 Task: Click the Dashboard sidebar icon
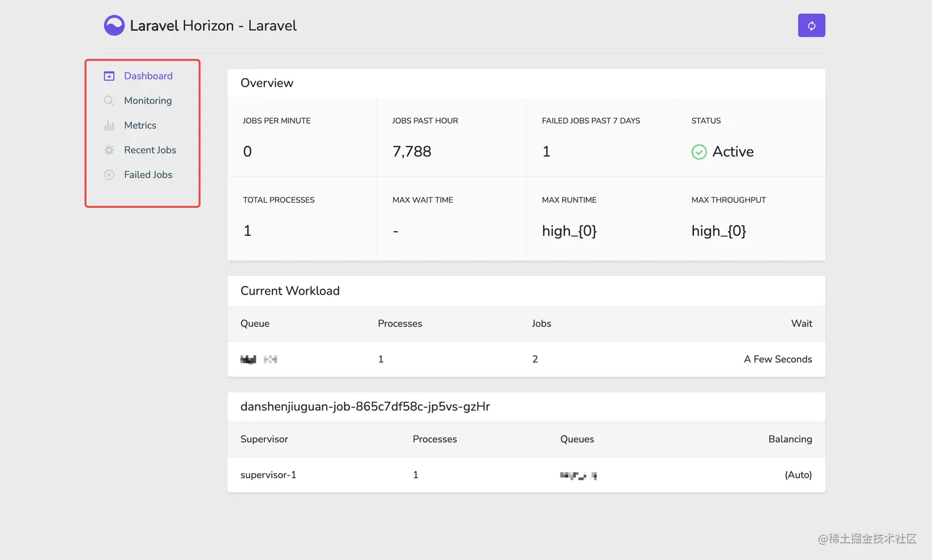pyautogui.click(x=109, y=76)
